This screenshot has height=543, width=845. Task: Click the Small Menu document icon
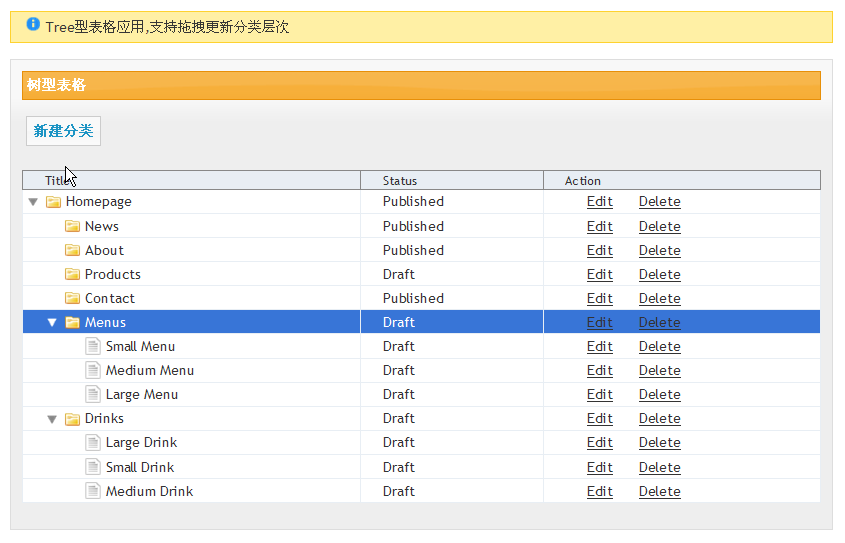coord(93,346)
